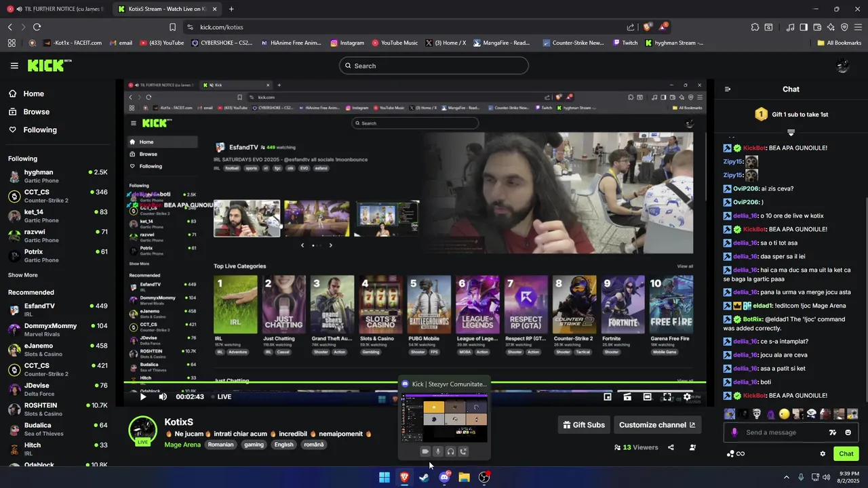
Task: Open Steam from the taskbar
Action: 425,477
